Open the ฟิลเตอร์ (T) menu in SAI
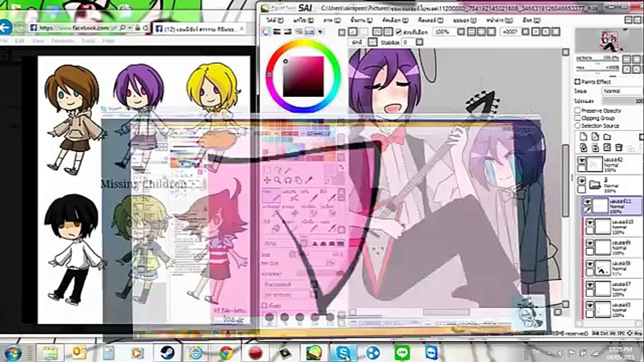The image size is (644, 362). tap(431, 20)
